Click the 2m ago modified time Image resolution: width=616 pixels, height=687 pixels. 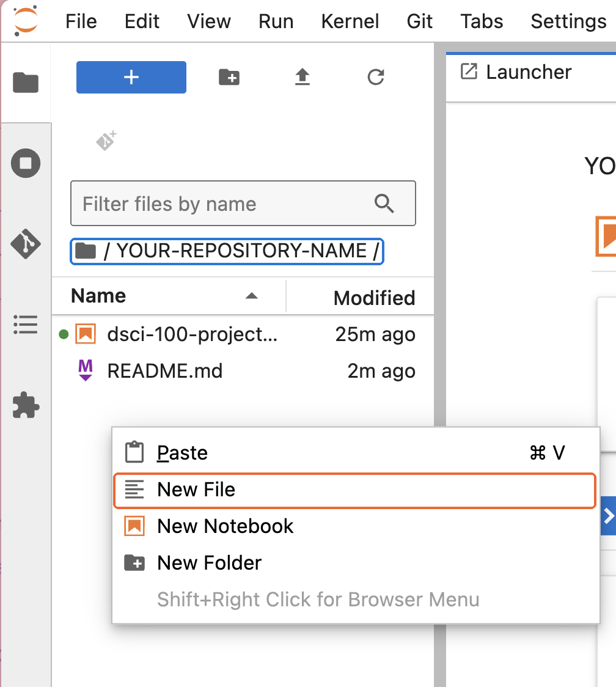[x=381, y=371]
